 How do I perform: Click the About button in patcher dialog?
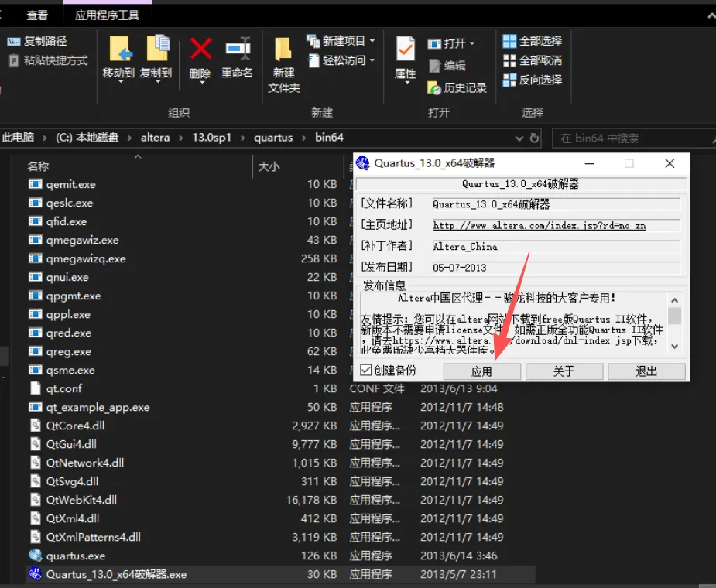[x=564, y=371]
